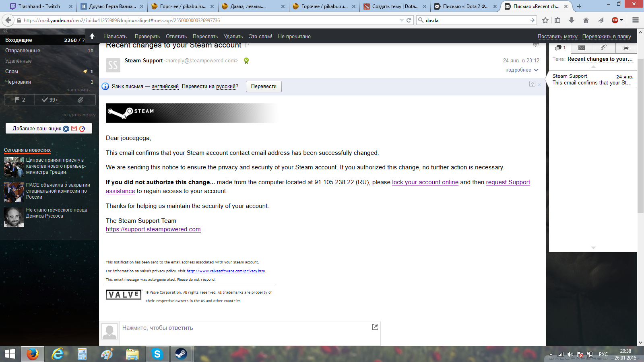This screenshot has width=644, height=362.
Task: Switch to Друзья Герта Валиа VK tab
Action: [112, 6]
